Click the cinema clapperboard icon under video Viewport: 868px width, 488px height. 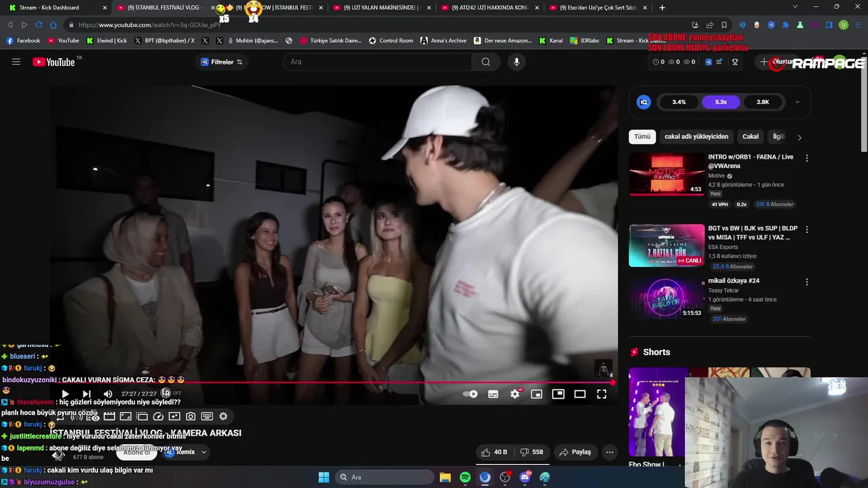(109, 416)
